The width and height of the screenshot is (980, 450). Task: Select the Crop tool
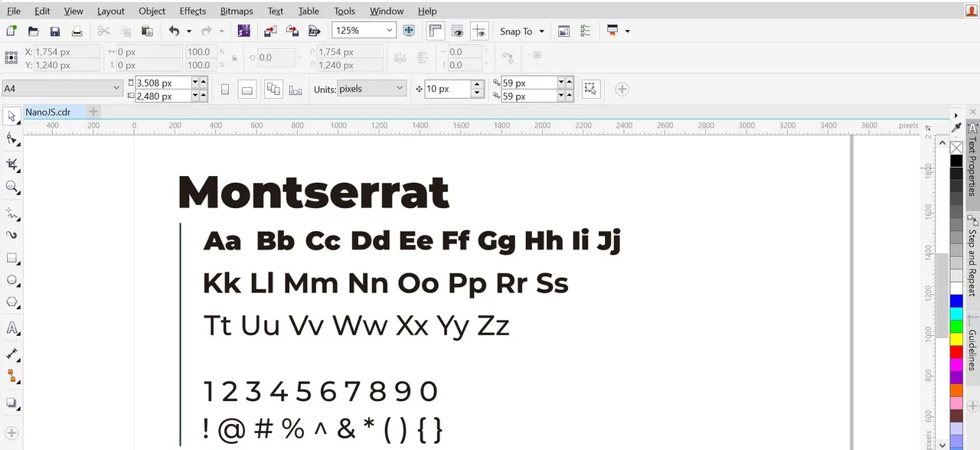[12, 164]
